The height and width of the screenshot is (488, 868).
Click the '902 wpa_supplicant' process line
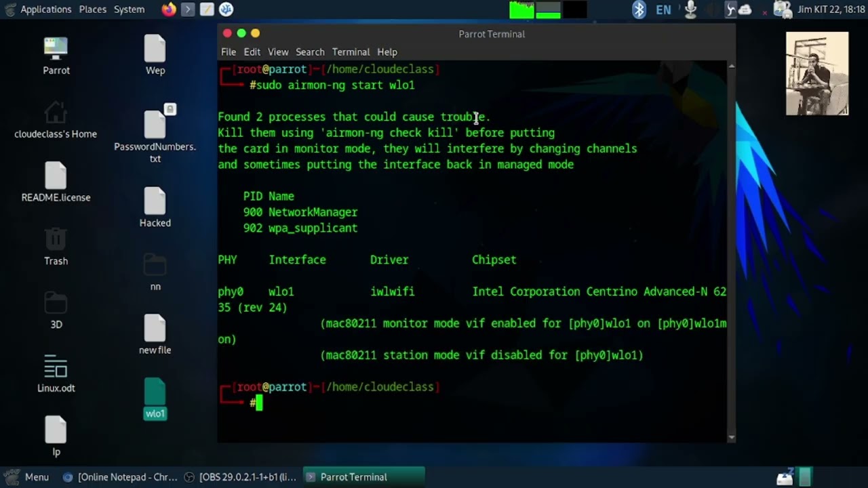click(300, 228)
